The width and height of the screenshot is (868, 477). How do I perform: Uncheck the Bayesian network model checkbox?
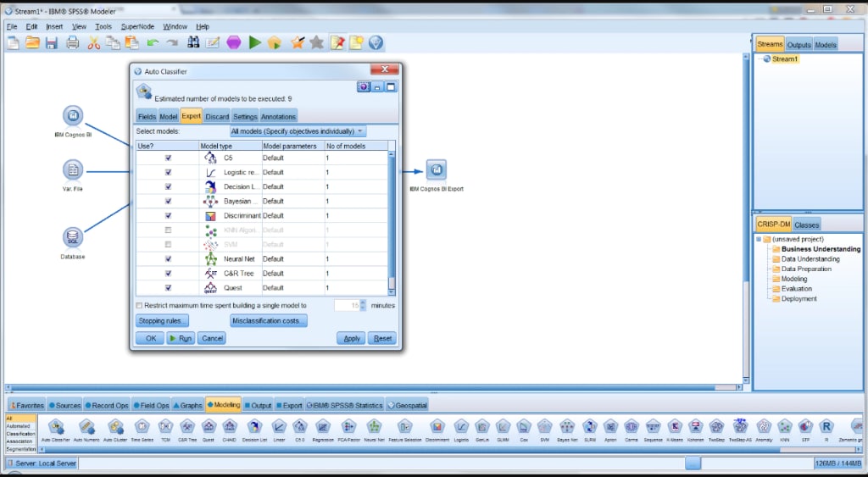(x=169, y=201)
